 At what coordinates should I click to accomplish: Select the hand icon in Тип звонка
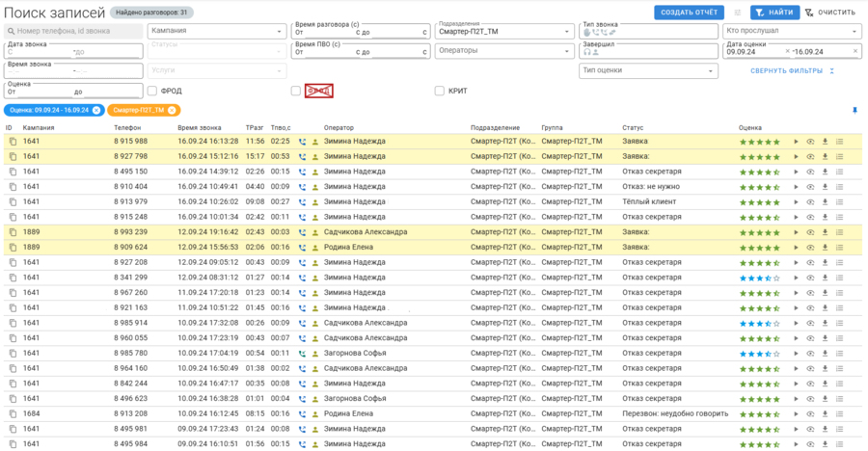[x=586, y=33]
